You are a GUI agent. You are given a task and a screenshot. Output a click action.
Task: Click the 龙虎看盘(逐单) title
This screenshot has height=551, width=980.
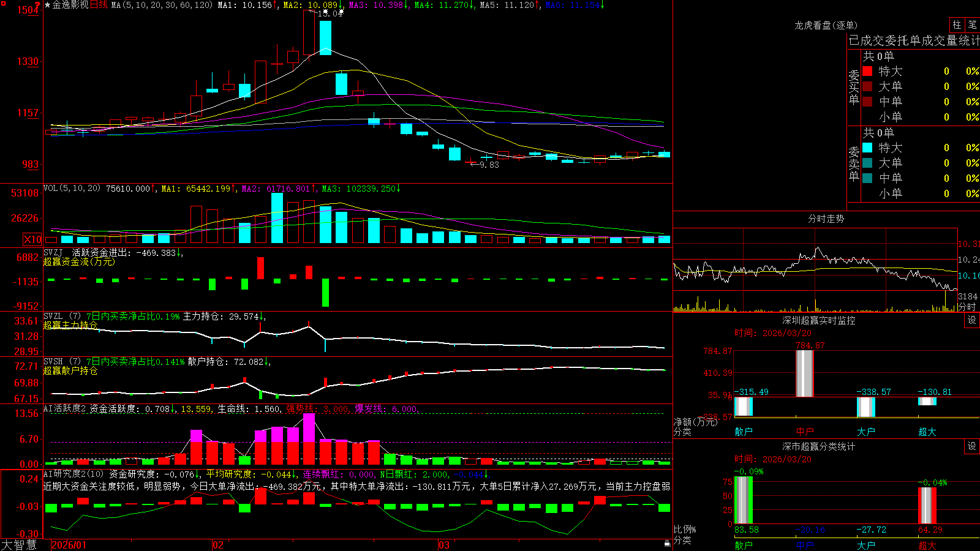pyautogui.click(x=826, y=25)
